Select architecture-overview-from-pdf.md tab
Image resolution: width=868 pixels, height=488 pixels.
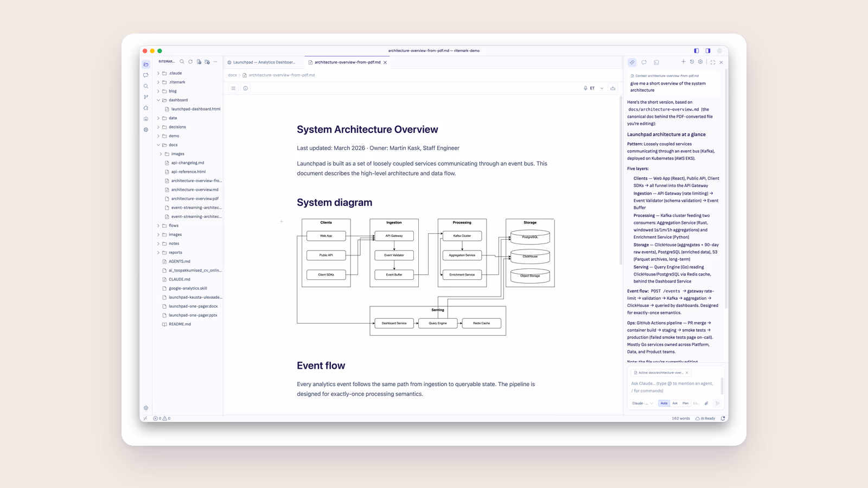coord(347,62)
